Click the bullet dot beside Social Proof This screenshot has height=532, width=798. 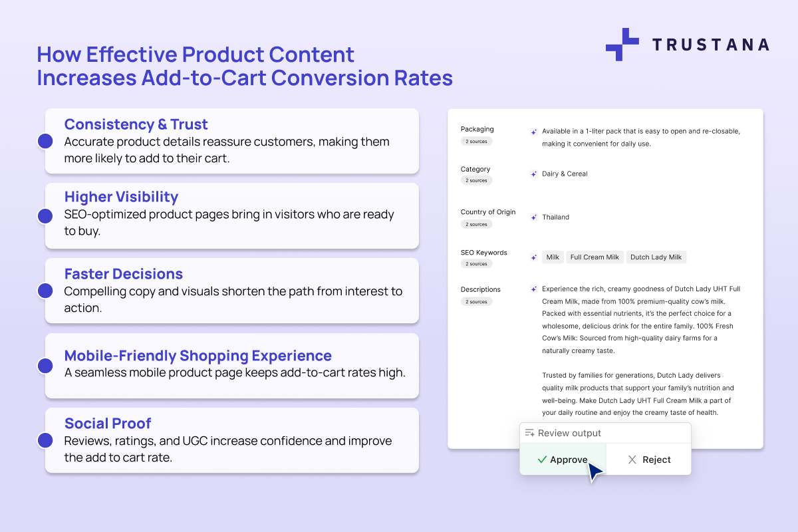pyautogui.click(x=45, y=440)
